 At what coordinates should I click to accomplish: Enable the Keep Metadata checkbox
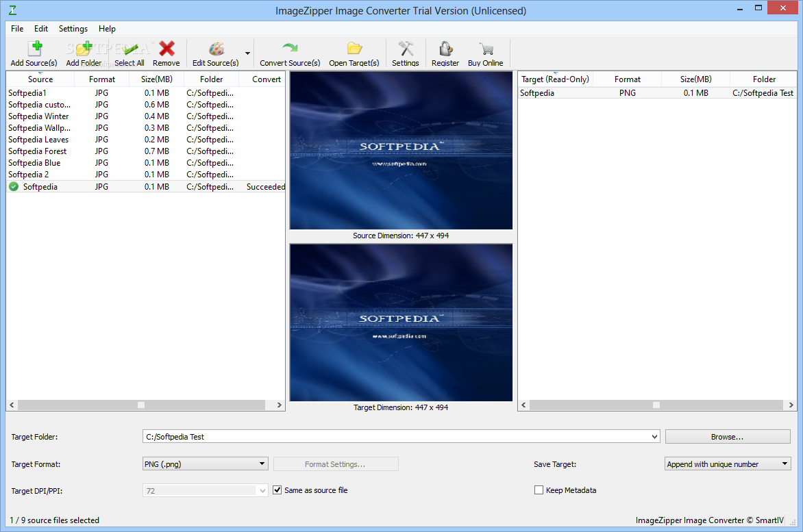coord(539,490)
